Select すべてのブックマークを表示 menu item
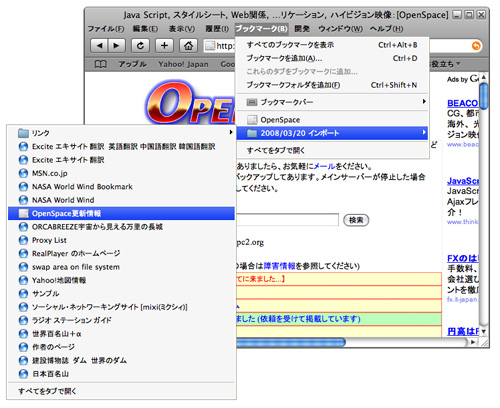500x408 pixels. point(332,45)
